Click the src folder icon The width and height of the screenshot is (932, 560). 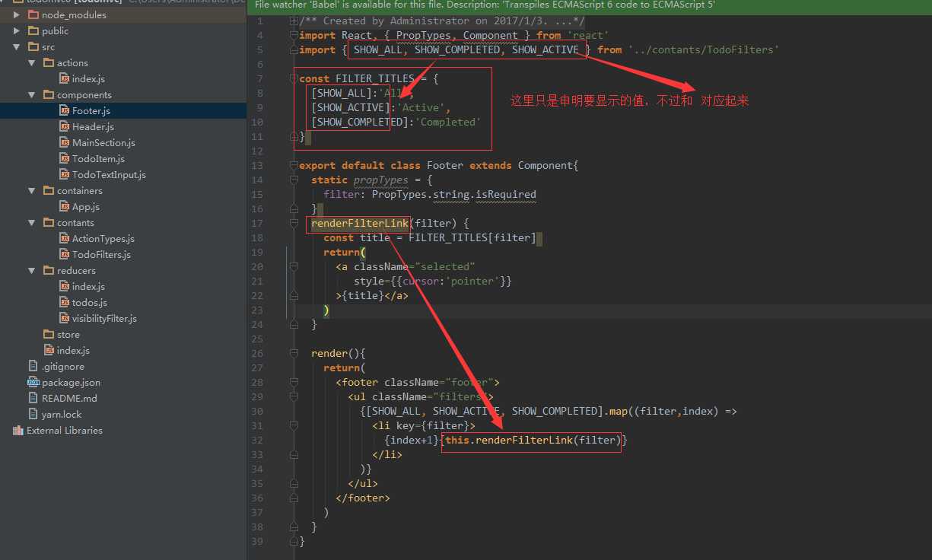[x=33, y=46]
